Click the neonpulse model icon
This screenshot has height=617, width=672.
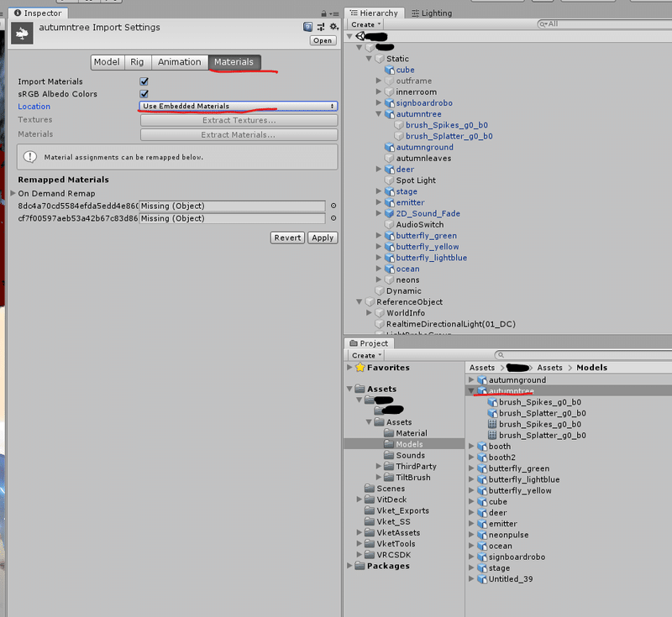[482, 536]
